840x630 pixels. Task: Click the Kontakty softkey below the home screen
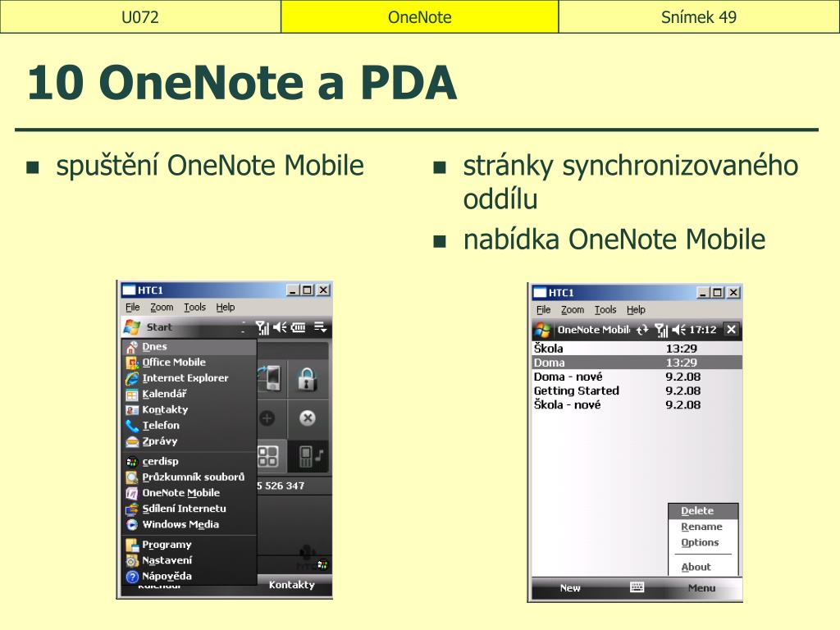291,584
